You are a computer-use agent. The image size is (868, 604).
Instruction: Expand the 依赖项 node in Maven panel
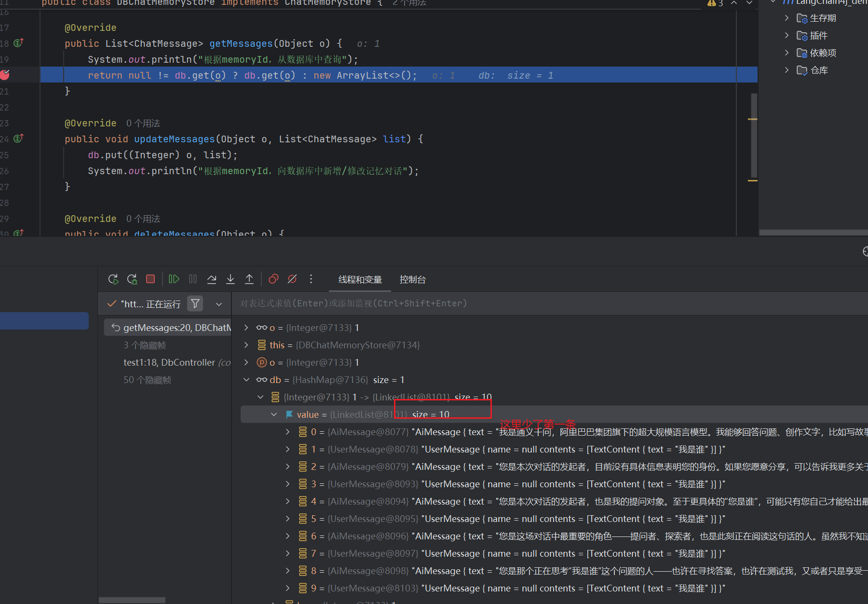pos(787,53)
